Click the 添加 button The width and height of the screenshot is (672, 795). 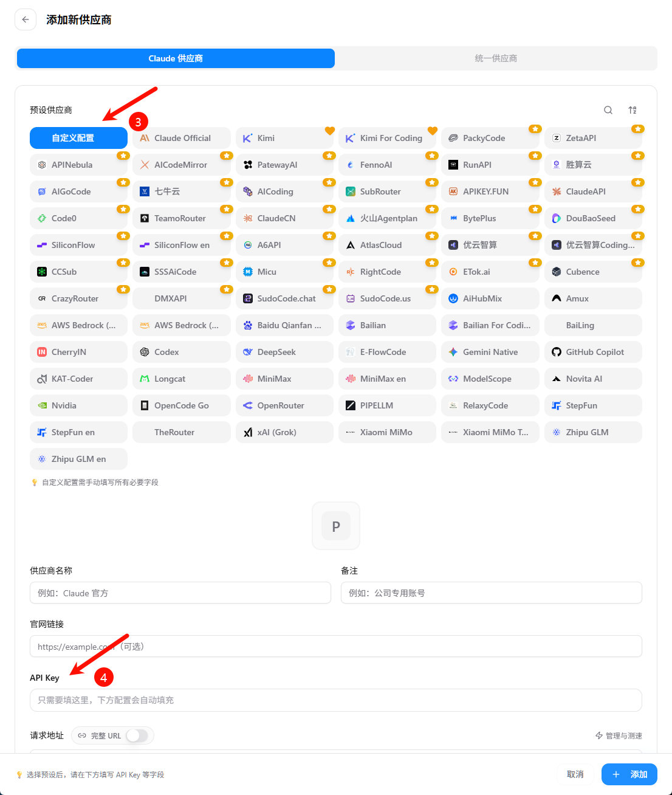tap(629, 774)
